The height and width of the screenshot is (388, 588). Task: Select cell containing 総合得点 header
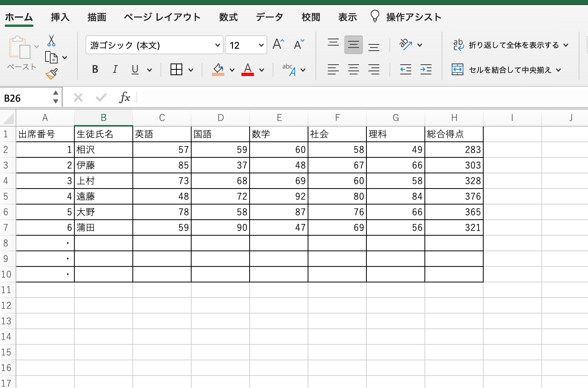click(x=454, y=134)
